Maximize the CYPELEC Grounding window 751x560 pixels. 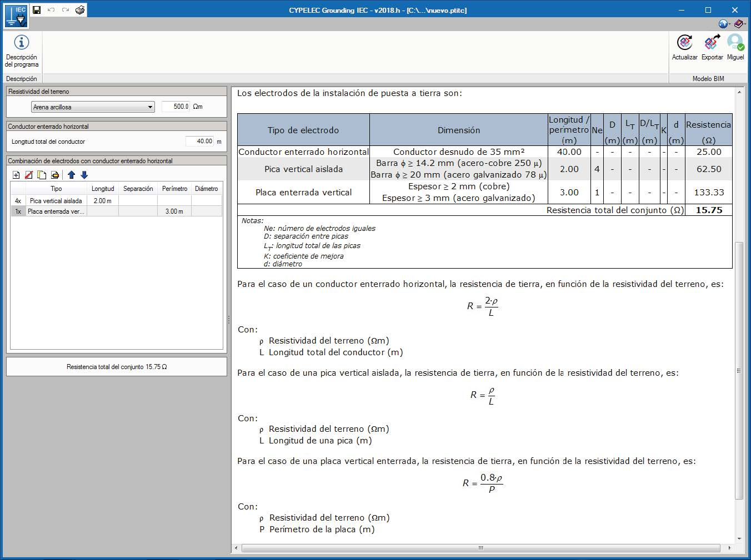click(708, 10)
